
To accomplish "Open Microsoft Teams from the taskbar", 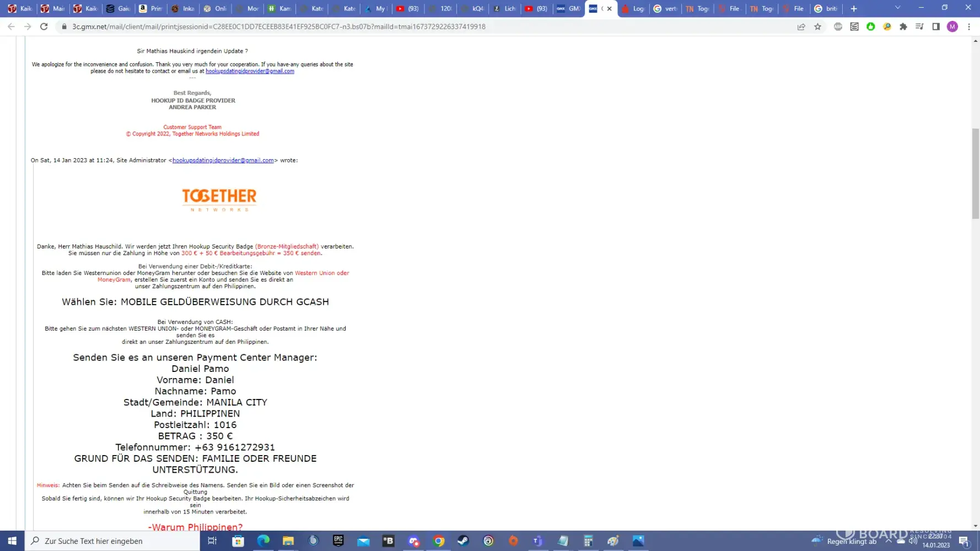I will coord(538,541).
